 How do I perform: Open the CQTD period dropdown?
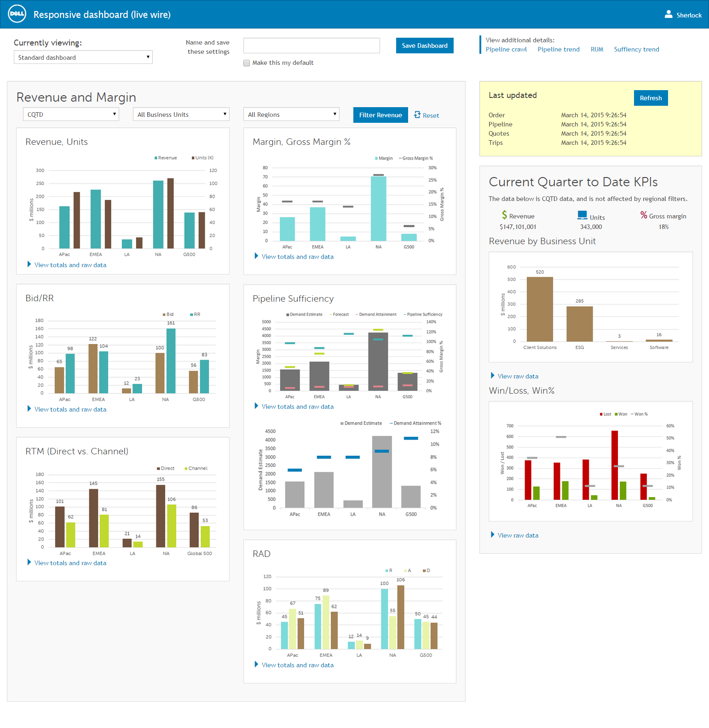click(x=71, y=115)
